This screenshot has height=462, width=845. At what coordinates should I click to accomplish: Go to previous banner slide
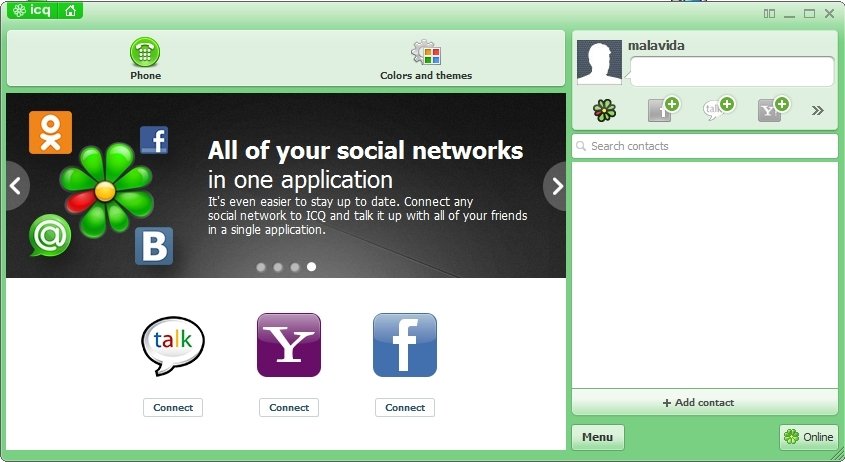tap(16, 186)
